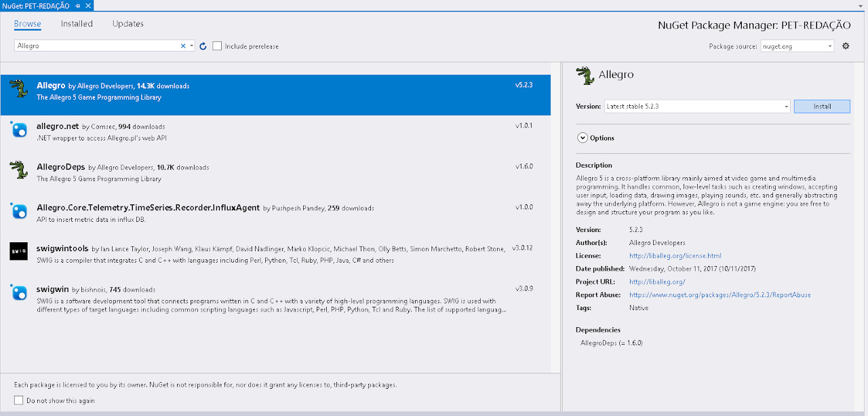Click into the Allegro search field

tap(95, 46)
